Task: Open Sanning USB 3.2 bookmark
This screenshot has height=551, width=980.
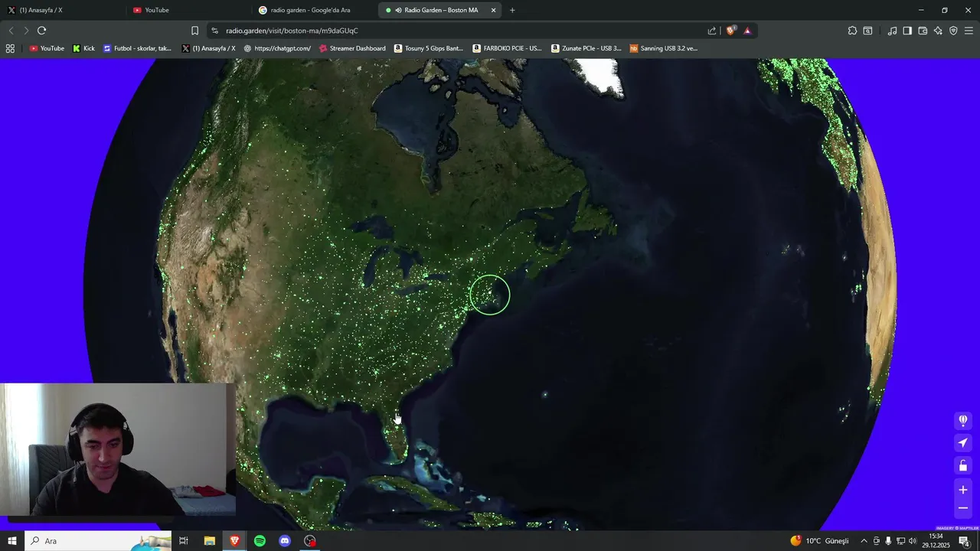Action: point(664,48)
